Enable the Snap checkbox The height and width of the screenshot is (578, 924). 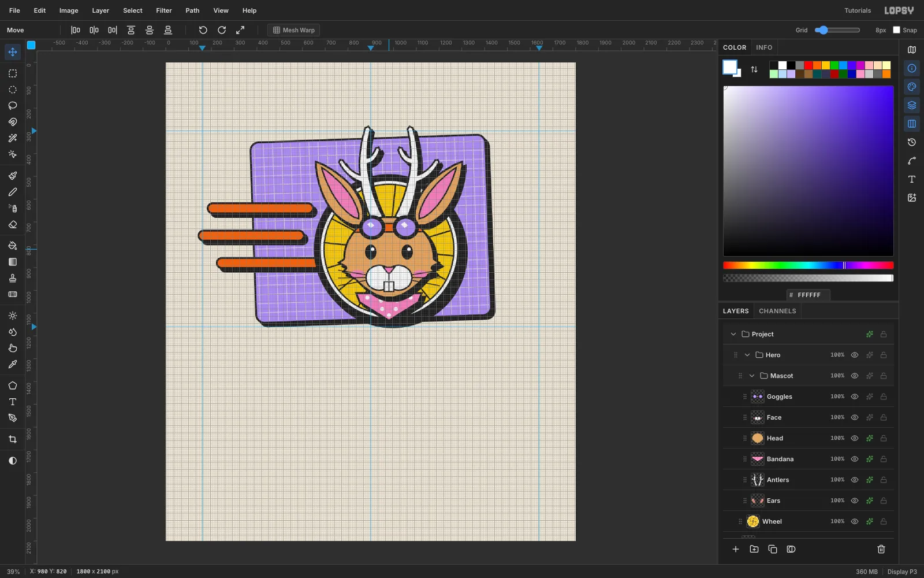pos(897,30)
